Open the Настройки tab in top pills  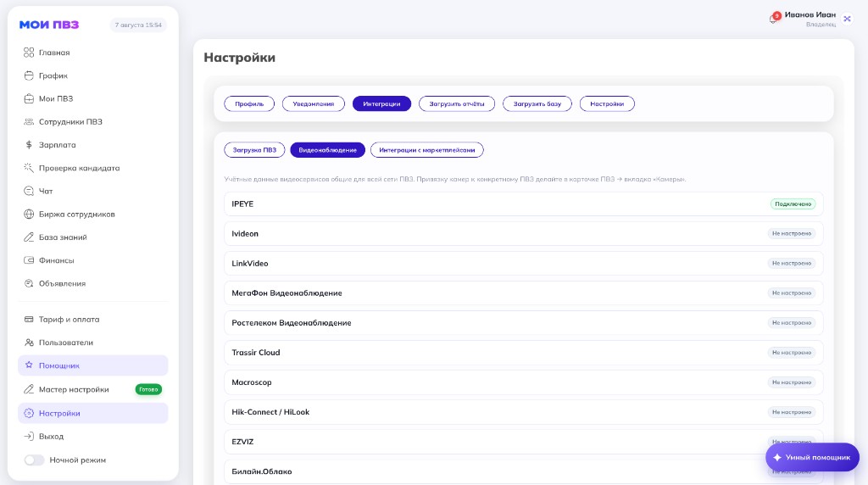click(x=607, y=103)
